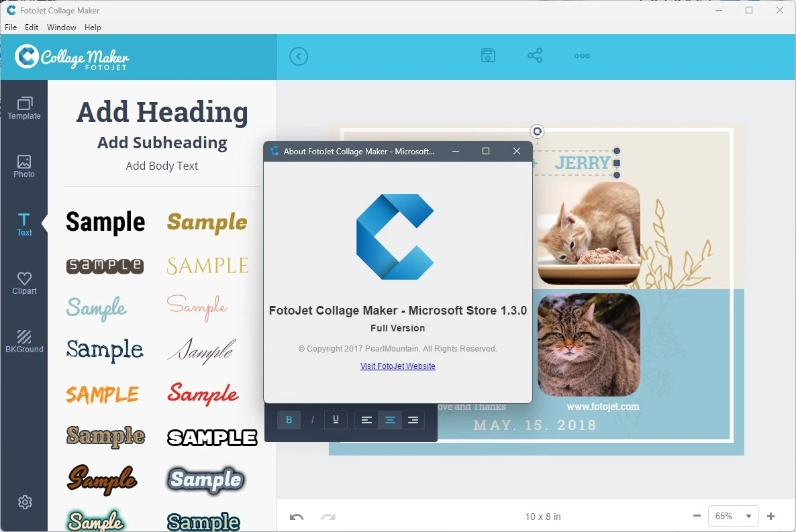
Task: Pick the teal script Sample style
Action: [97, 308]
